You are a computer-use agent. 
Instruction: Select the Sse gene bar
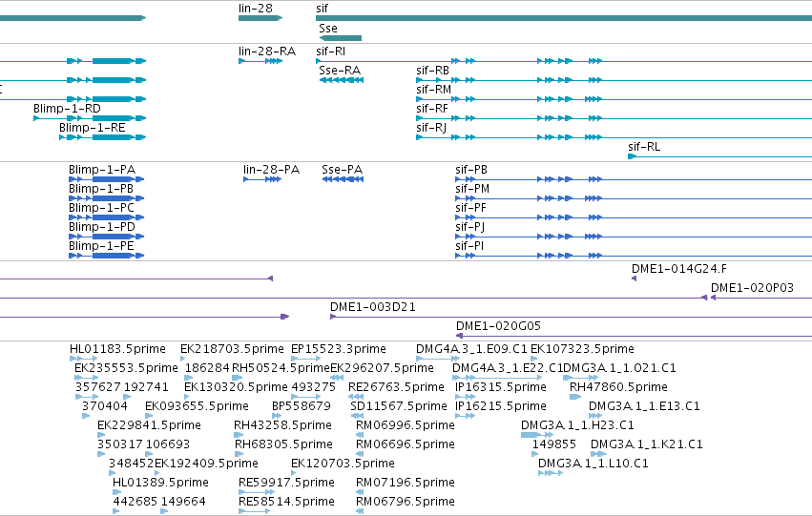pyautogui.click(x=341, y=38)
